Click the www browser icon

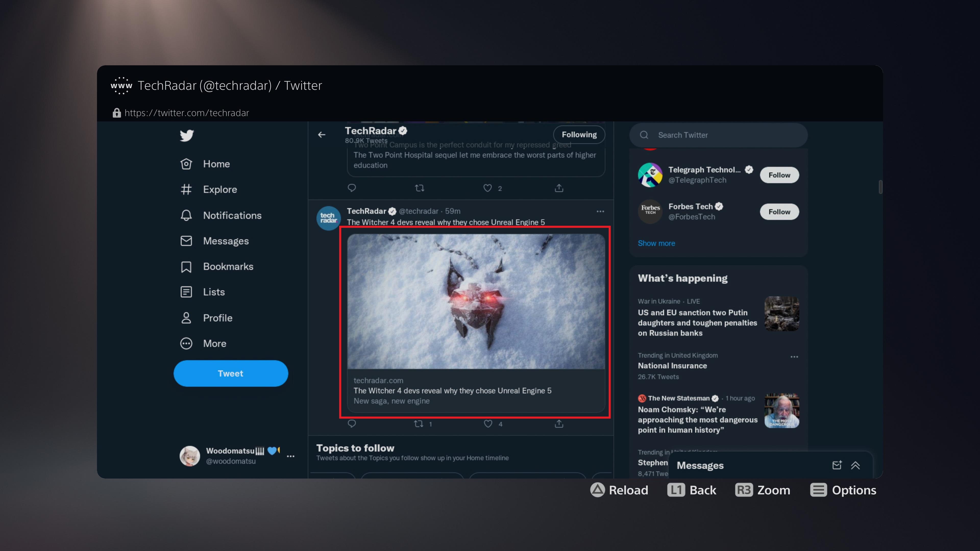tap(121, 85)
